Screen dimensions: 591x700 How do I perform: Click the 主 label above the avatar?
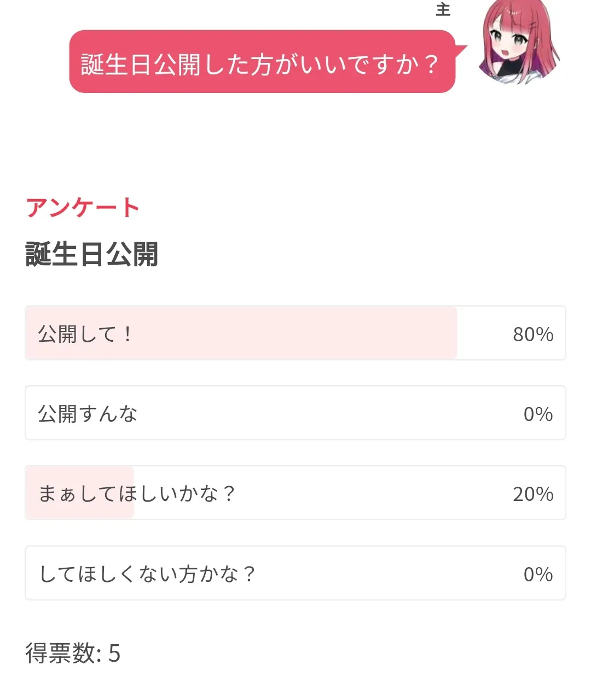(x=443, y=9)
